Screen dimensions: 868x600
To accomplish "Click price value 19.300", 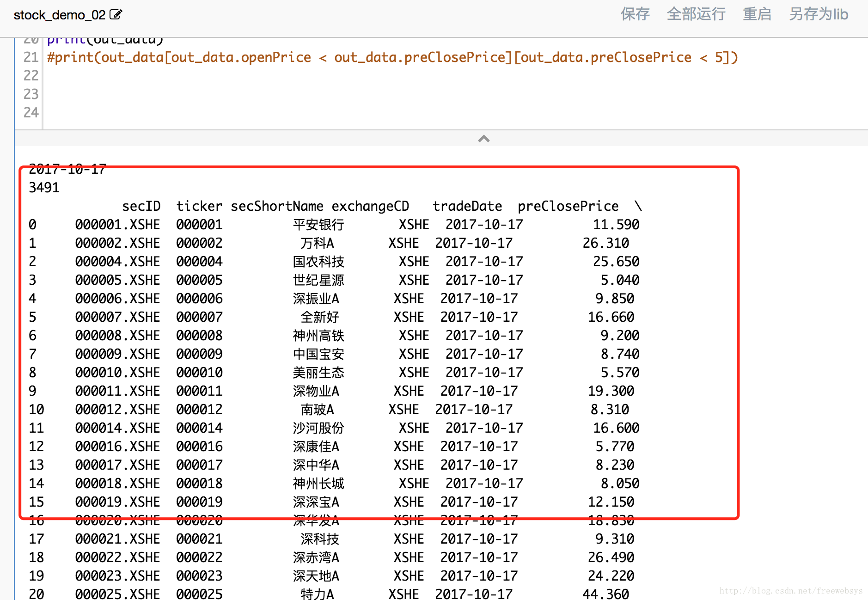I will [x=611, y=391].
